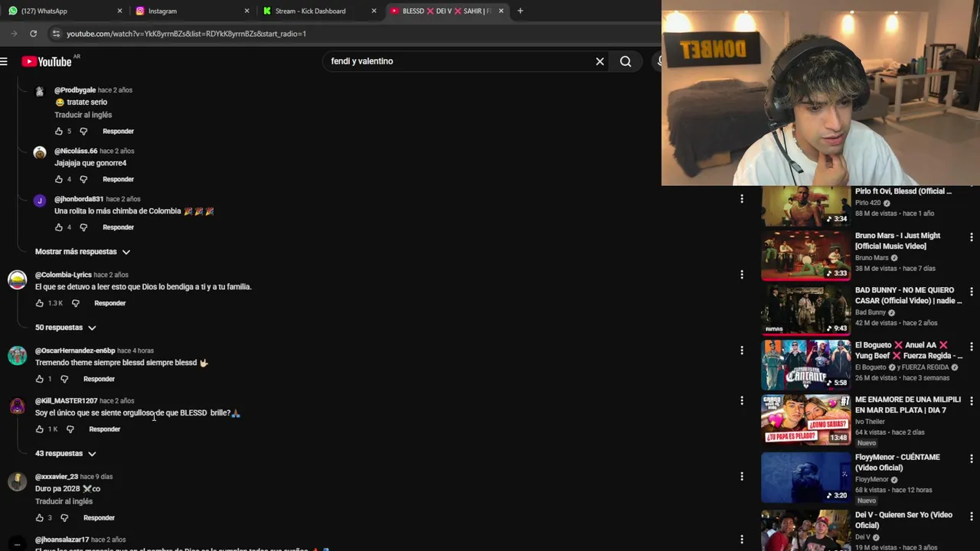Click the search magnifier button
Screen dimensions: 980x551
[626, 61]
